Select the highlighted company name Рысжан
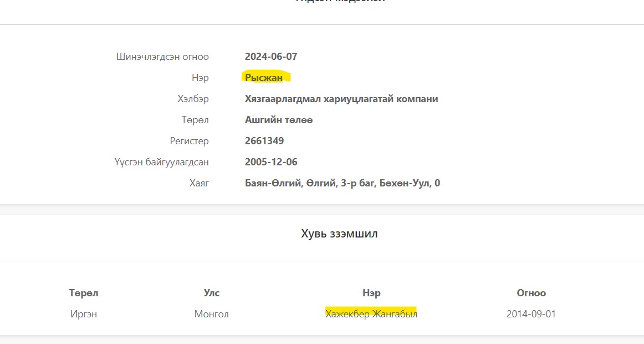 point(264,78)
